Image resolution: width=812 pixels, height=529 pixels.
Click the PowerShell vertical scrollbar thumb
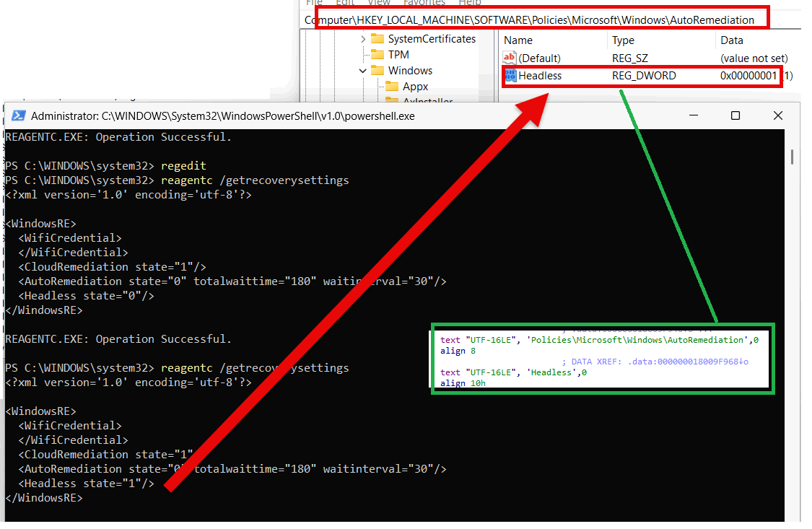(793, 157)
